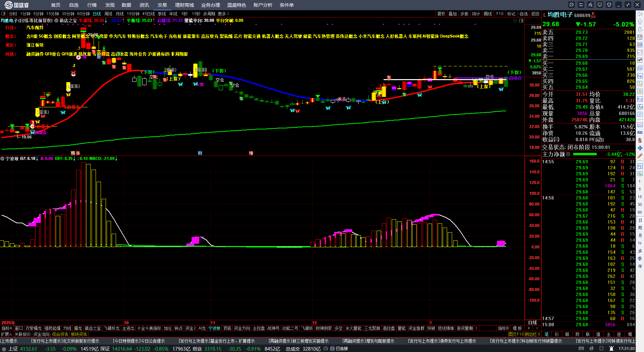Switch to the 主力进出 indicator tab
The height and width of the screenshot is (352, 644).
[128, 328]
